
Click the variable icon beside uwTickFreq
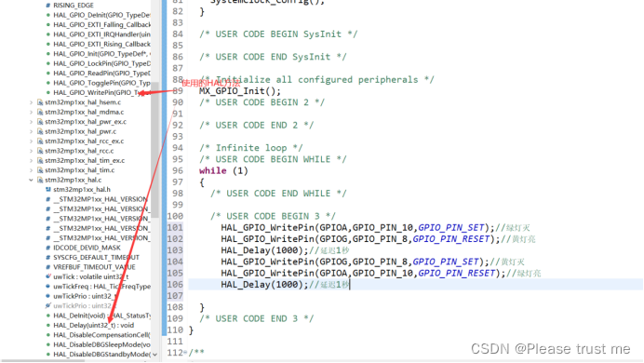click(x=48, y=287)
